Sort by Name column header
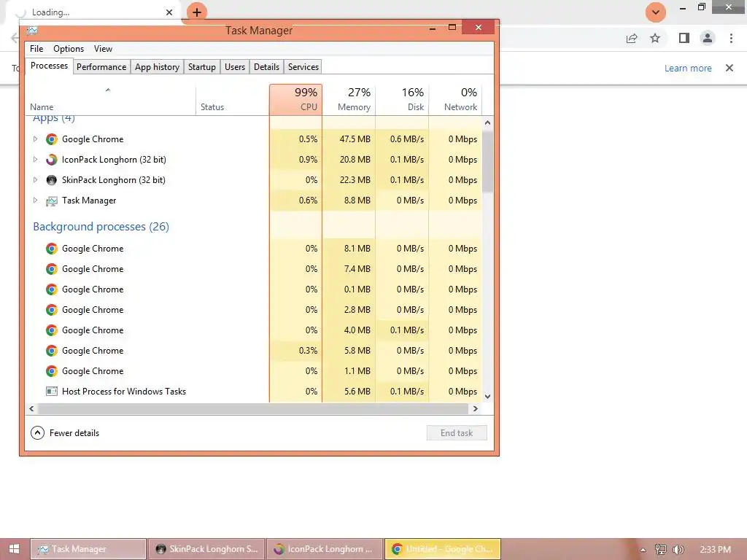Image resolution: width=747 pixels, height=560 pixels. (111, 99)
